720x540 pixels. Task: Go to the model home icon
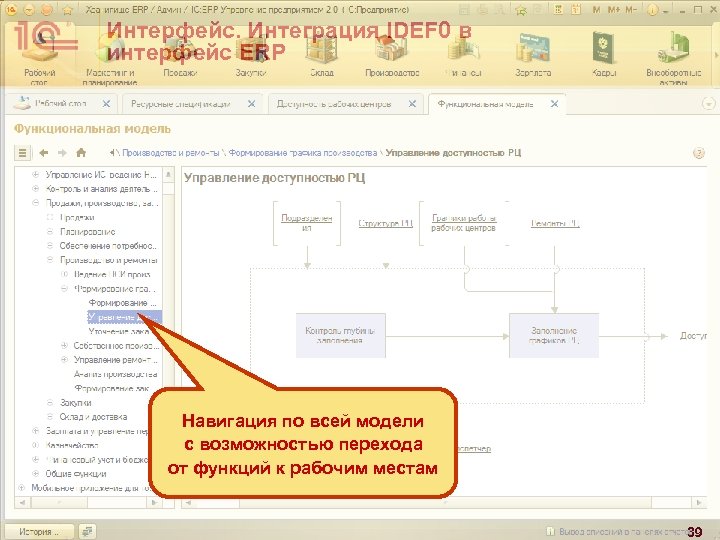point(81,152)
